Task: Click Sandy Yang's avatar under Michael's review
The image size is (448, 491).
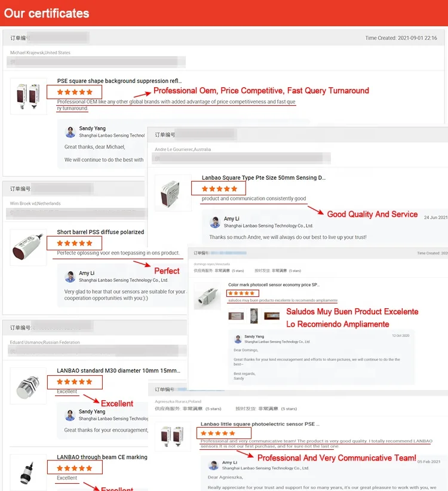Action: (x=70, y=132)
